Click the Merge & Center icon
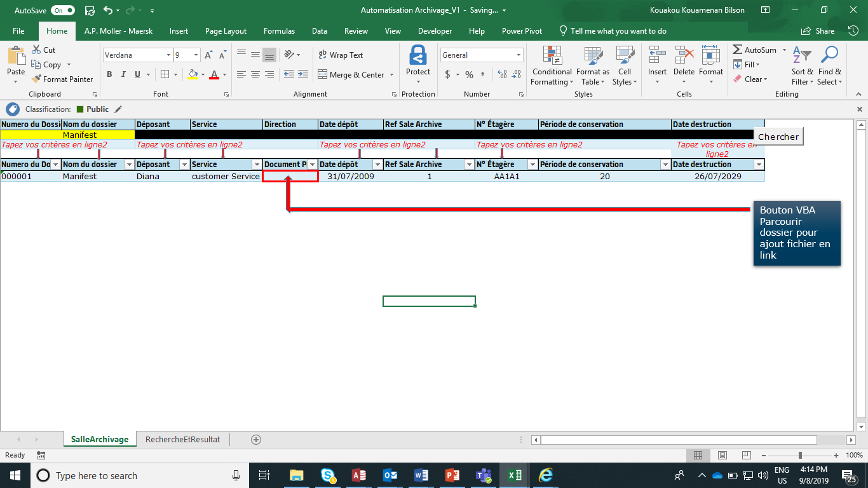This screenshot has width=868, height=488. pyautogui.click(x=323, y=75)
